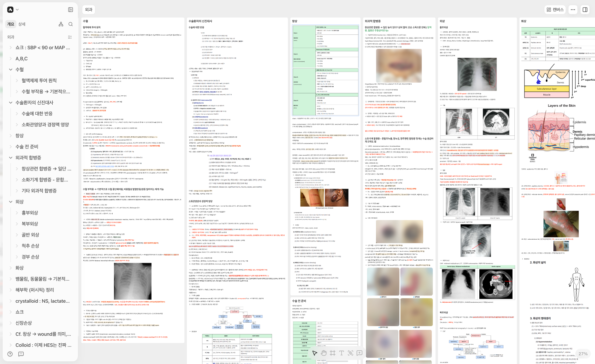Open Cf. 창상 → wound를 의미 item

coord(43,334)
